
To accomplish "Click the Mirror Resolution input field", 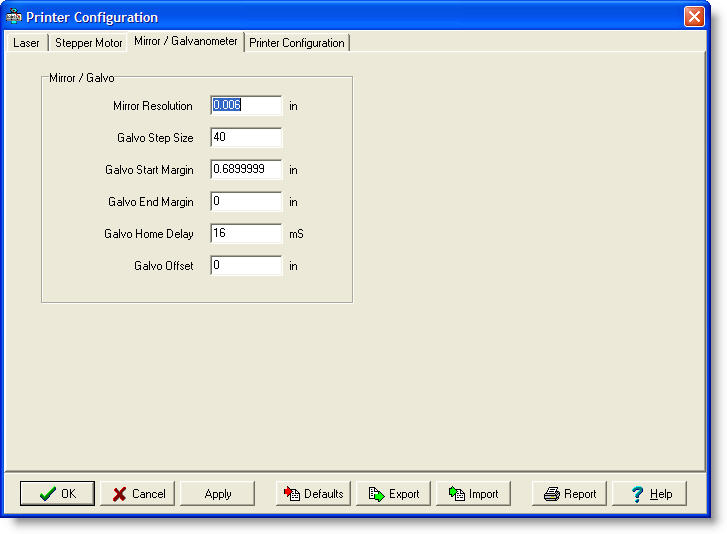I will pyautogui.click(x=246, y=105).
